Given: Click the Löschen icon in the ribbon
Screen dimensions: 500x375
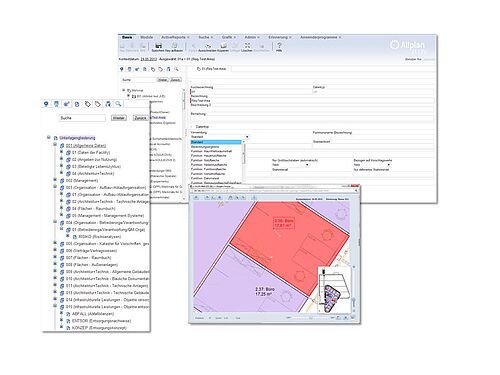Looking at the screenshot, I should [247, 45].
